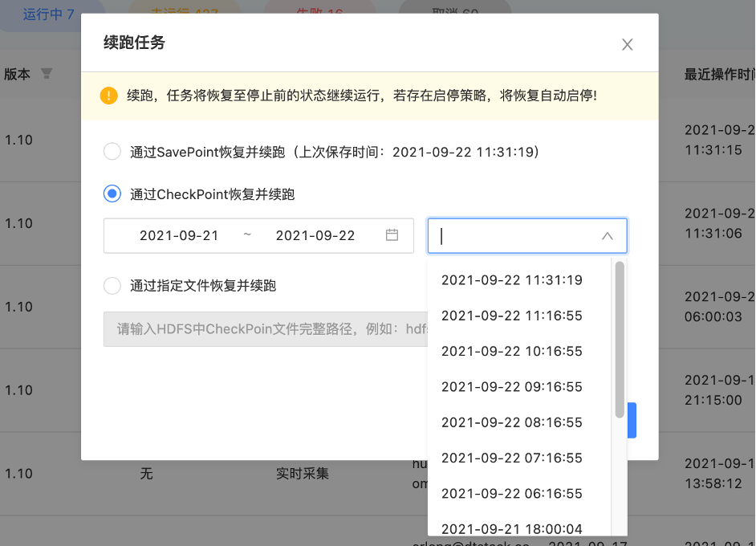
Task: Open the calendar icon in date range
Action: (x=392, y=235)
